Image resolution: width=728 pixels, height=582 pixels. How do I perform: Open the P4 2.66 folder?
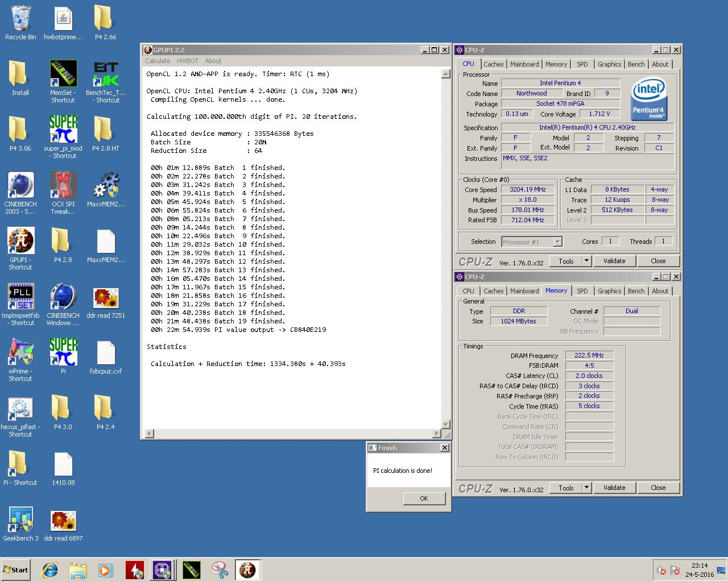point(105,23)
